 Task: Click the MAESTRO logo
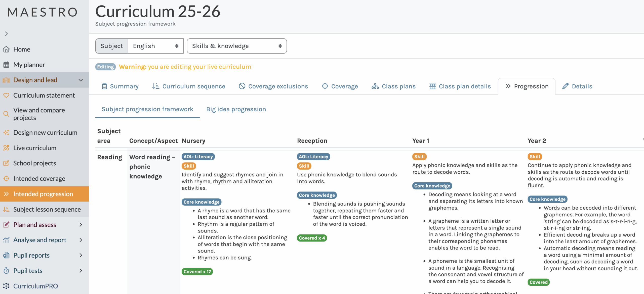click(42, 12)
